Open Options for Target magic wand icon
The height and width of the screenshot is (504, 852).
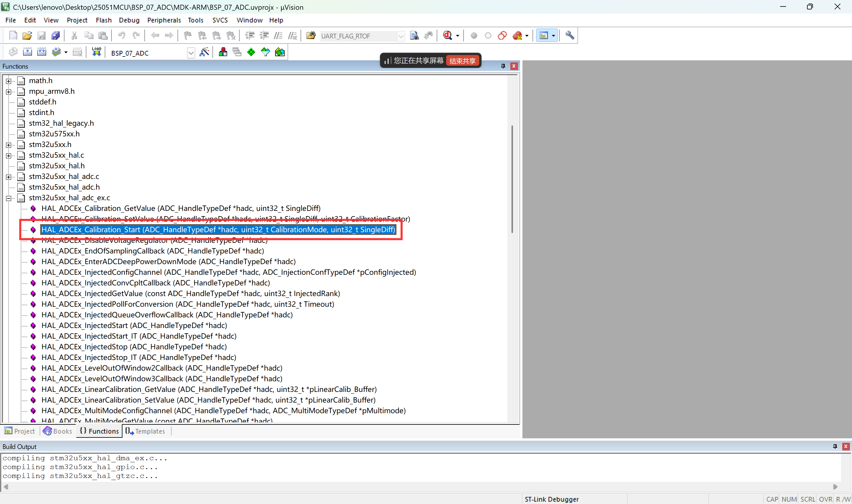coord(204,52)
